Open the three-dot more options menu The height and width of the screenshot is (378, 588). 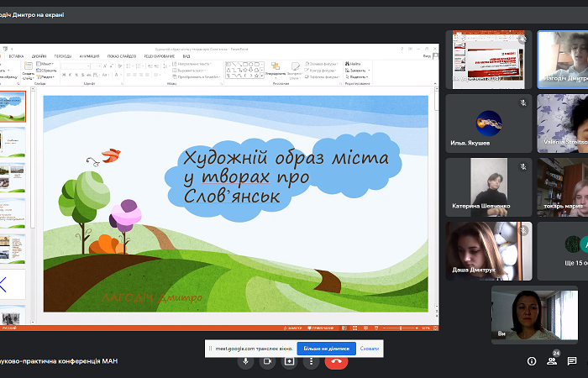(312, 361)
